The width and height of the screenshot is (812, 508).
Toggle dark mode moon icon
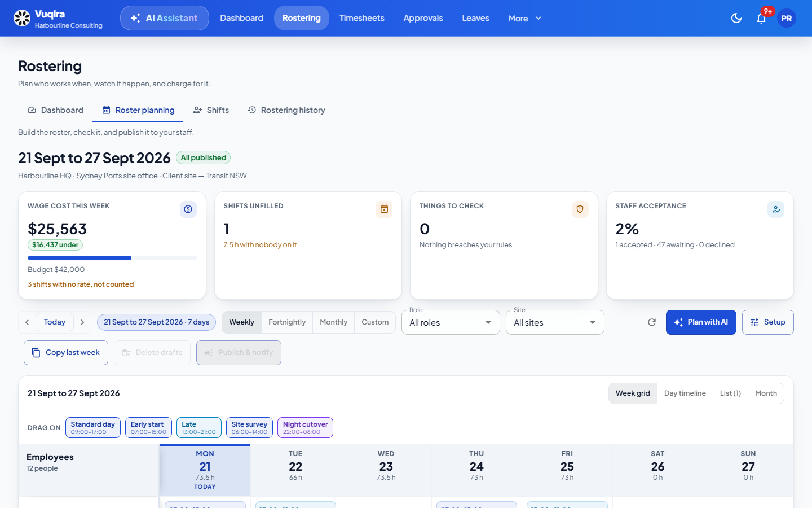(x=736, y=18)
